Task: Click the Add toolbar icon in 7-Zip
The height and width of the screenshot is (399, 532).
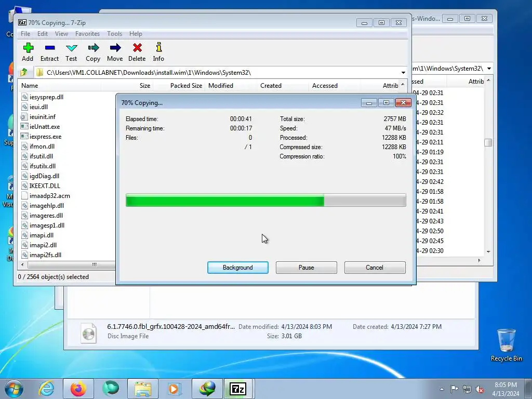Action: click(28, 48)
